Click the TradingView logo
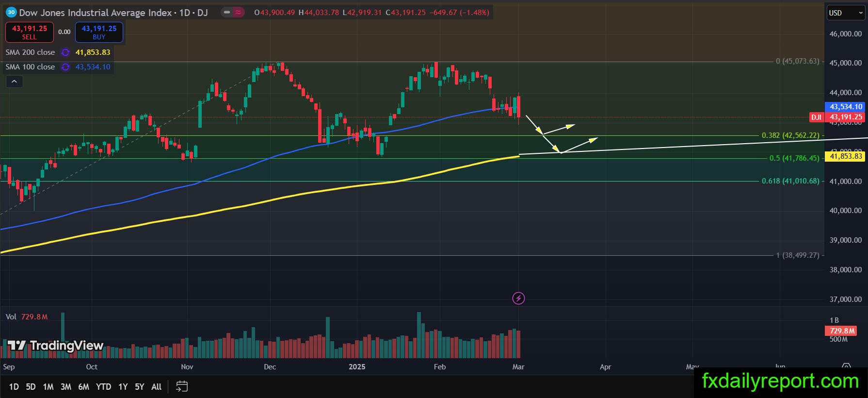868x398 pixels. point(55,346)
